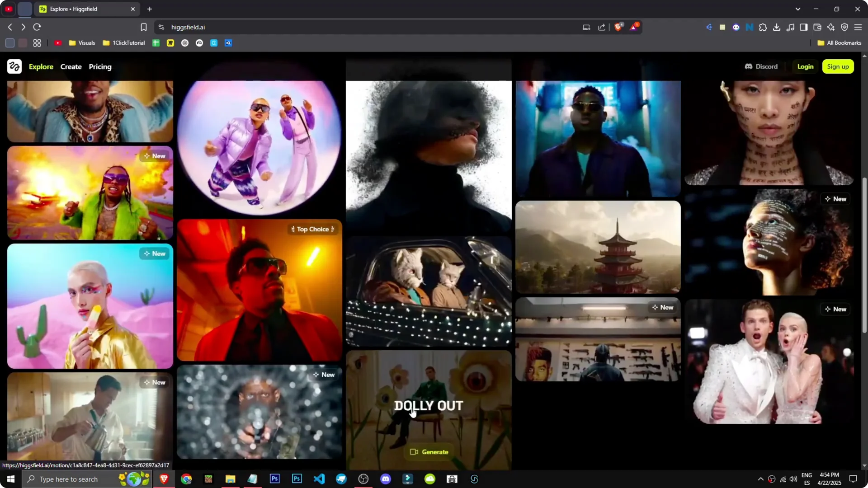The image size is (868, 488).
Task: Open the browser hamburger menu
Action: point(858,27)
